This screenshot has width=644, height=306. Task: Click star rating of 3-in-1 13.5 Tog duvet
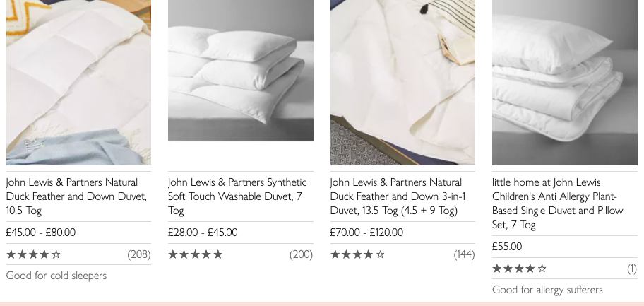coord(358,254)
